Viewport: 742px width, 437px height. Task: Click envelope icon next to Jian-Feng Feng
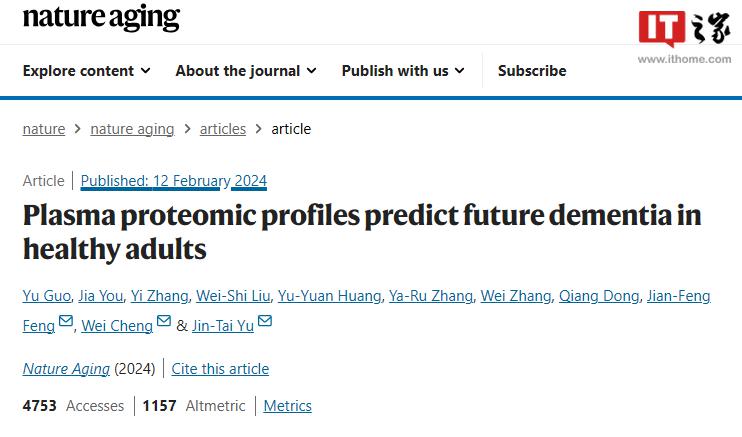pyautogui.click(x=66, y=322)
